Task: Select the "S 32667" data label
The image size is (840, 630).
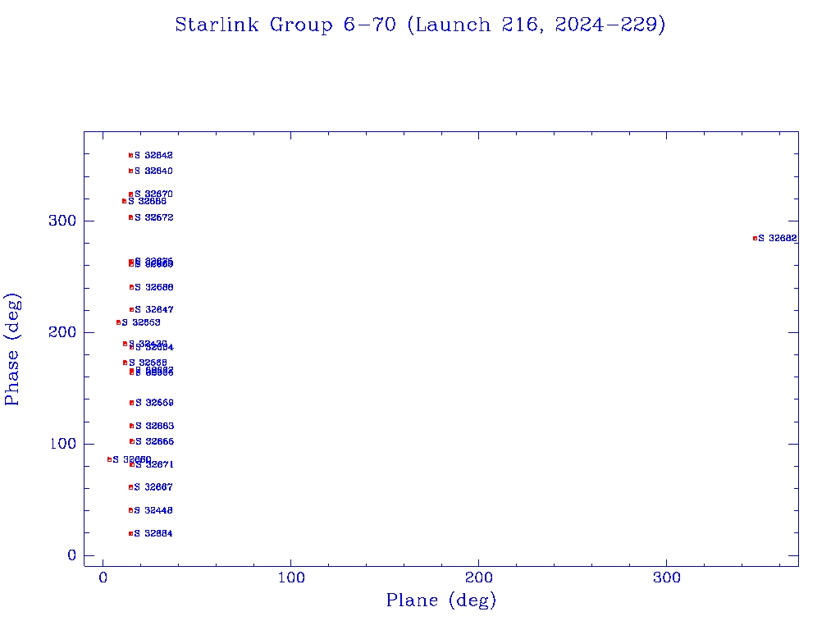Action: pos(153,487)
